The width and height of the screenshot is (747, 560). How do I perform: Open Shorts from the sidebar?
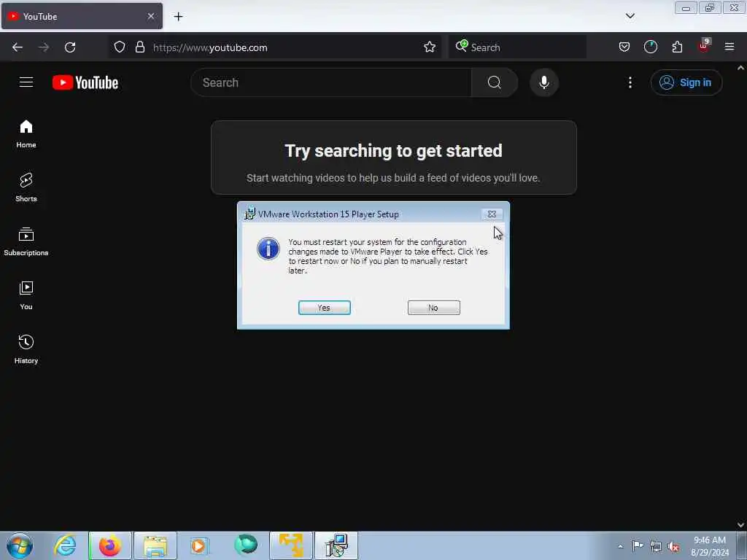pos(26,187)
